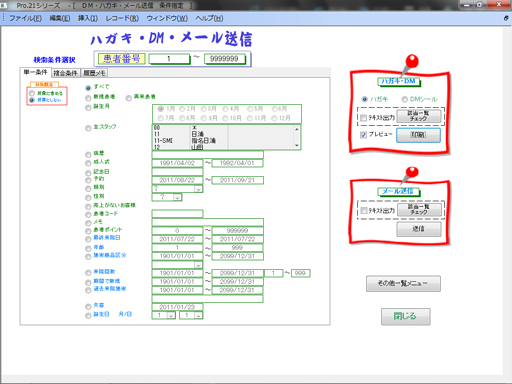This screenshot has height=384, width=512.
Task: Select the 売上がないお客様 radio button
Action: pos(88,207)
